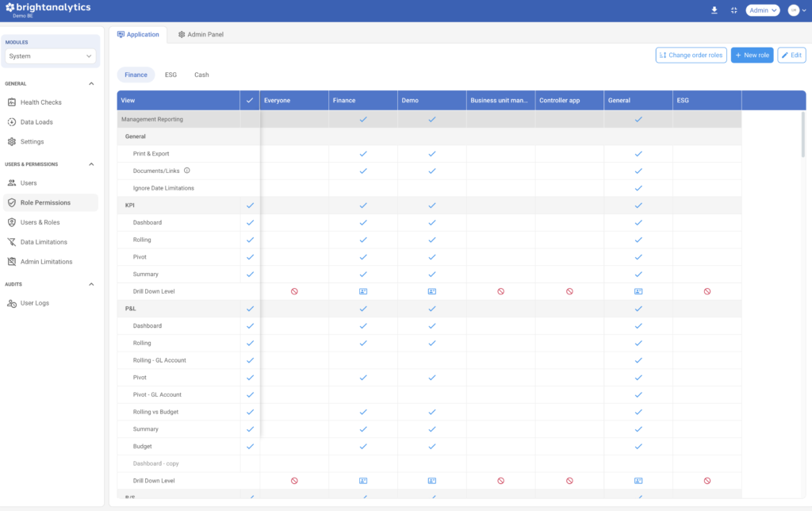This screenshot has height=511, width=812.
Task: Click the brightanalytics logo
Action: click(48, 8)
